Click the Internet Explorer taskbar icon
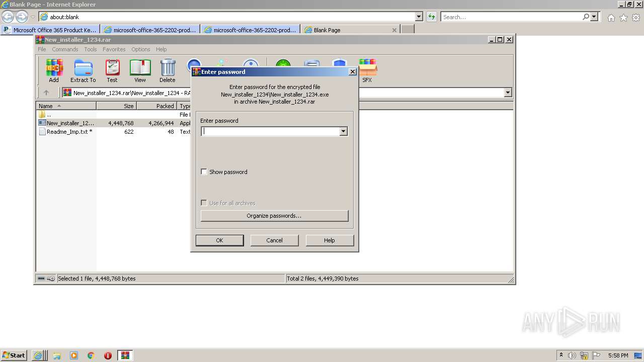Screen dimensions: 644x362 (38, 355)
